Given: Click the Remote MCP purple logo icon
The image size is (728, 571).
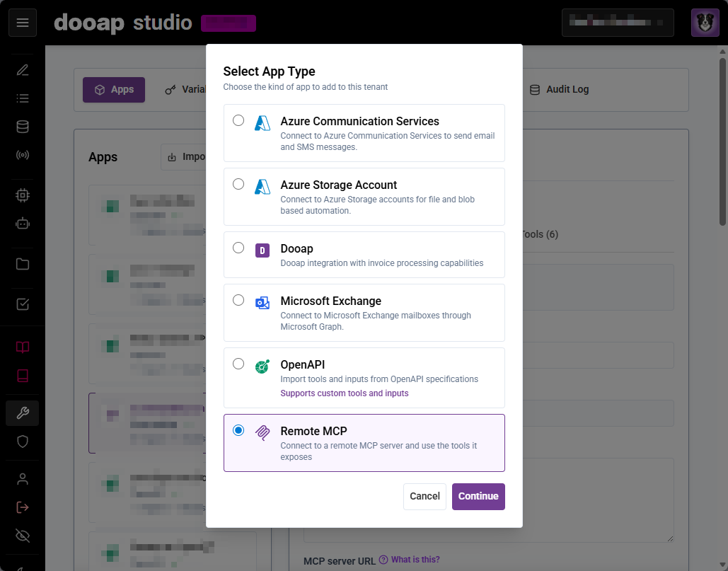Looking at the screenshot, I should [x=262, y=432].
